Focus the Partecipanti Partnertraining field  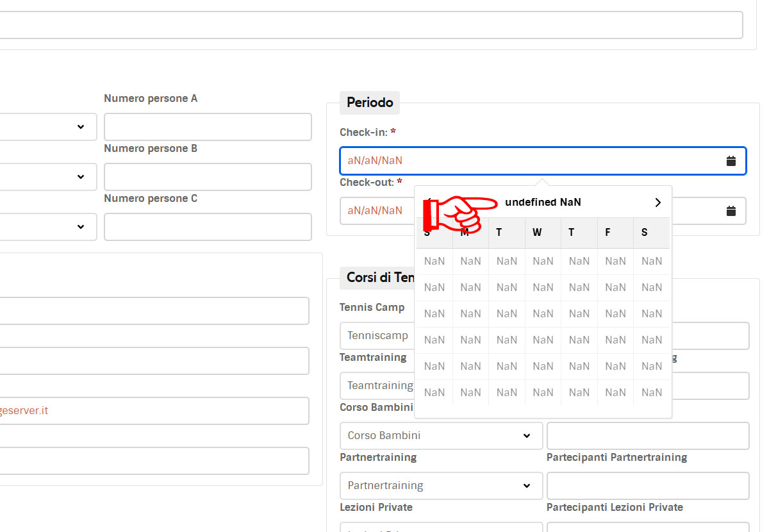(x=647, y=486)
